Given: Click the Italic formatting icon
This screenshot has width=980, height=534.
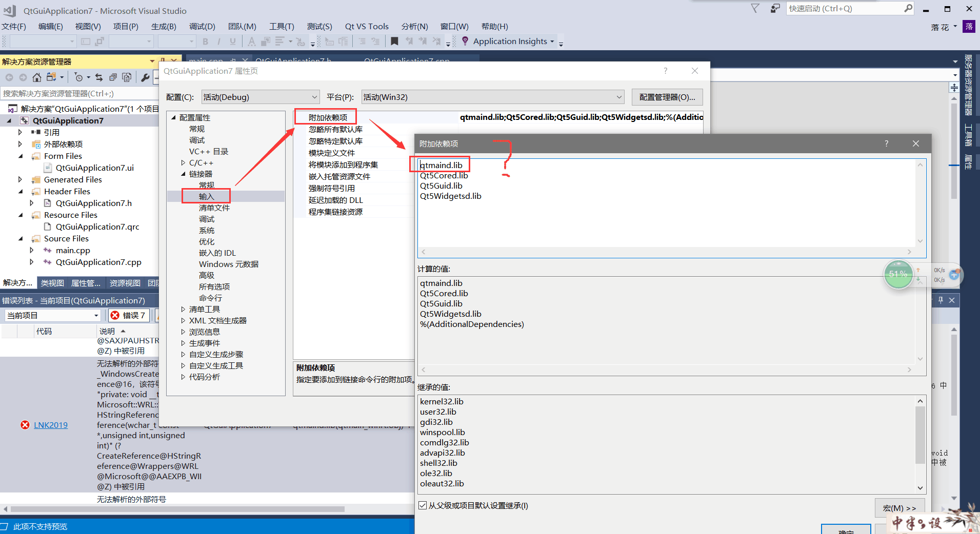Looking at the screenshot, I should tap(219, 42).
